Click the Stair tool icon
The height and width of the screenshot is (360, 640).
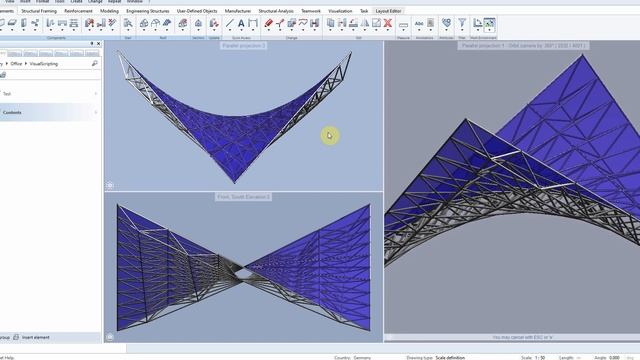[128, 24]
